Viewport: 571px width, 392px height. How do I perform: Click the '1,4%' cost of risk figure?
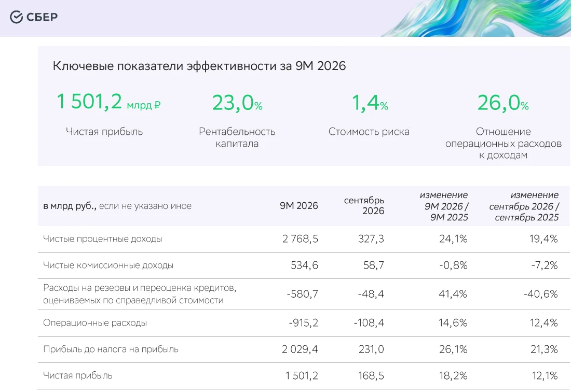pos(370,103)
